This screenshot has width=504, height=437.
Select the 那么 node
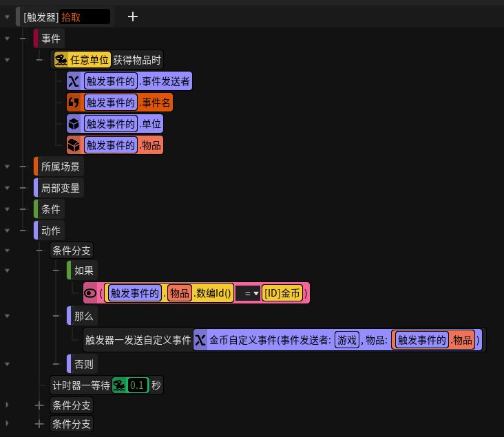(83, 316)
